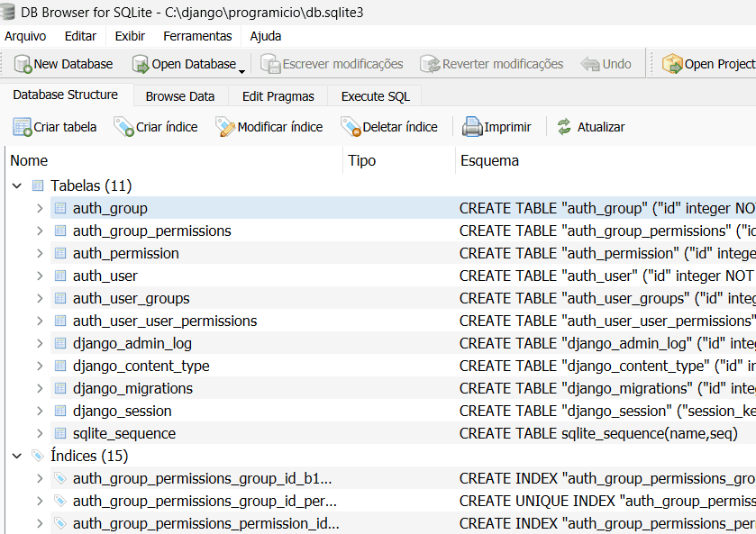Screen dimensions: 756x534
Task: Expand the django_session table node
Action: (x=40, y=411)
